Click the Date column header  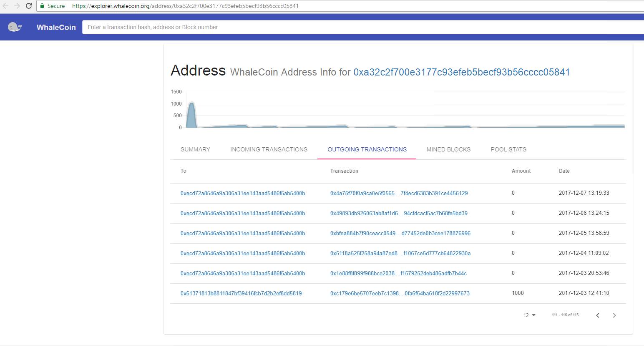pos(564,171)
